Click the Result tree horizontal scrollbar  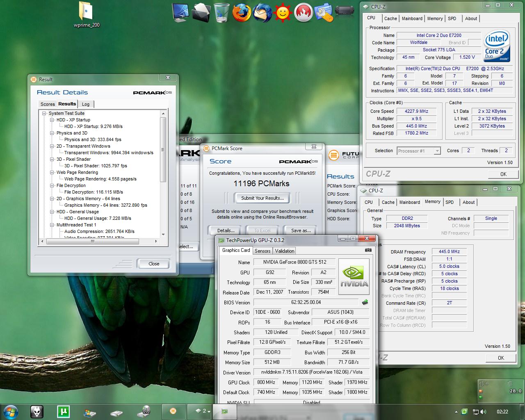click(92, 242)
